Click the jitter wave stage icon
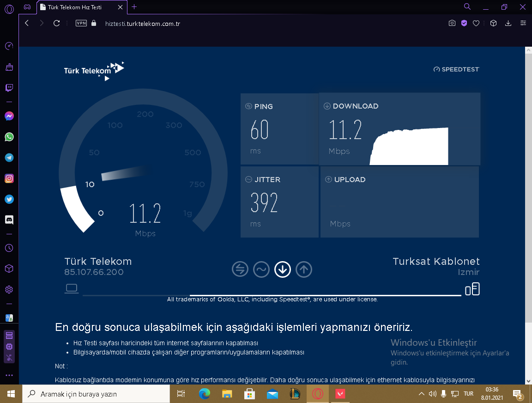The width and height of the screenshot is (532, 403). 261,269
